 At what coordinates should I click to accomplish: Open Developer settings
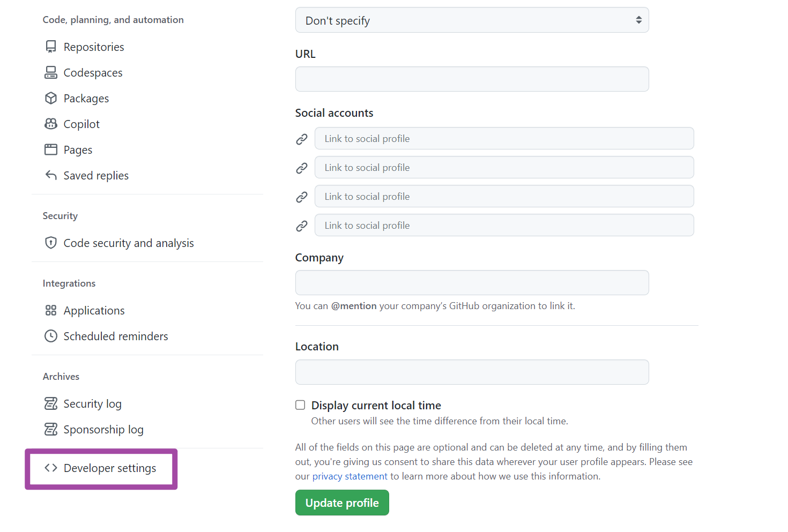[110, 468]
